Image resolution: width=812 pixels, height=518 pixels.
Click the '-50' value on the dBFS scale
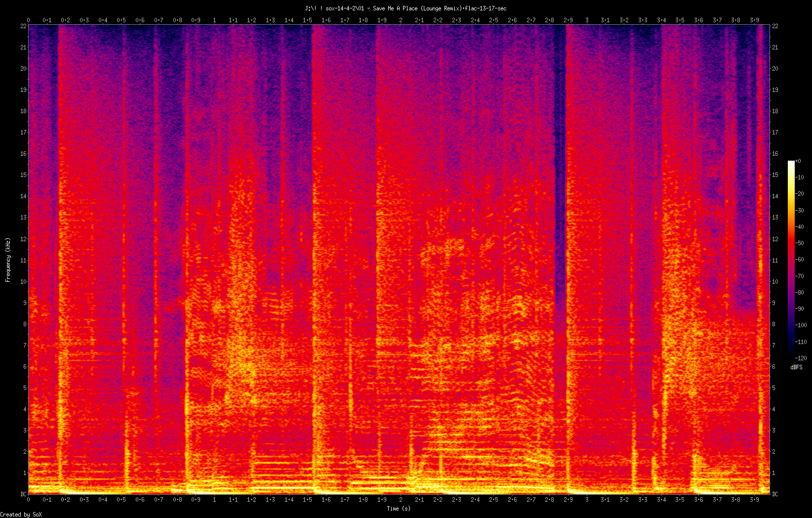tap(800, 243)
